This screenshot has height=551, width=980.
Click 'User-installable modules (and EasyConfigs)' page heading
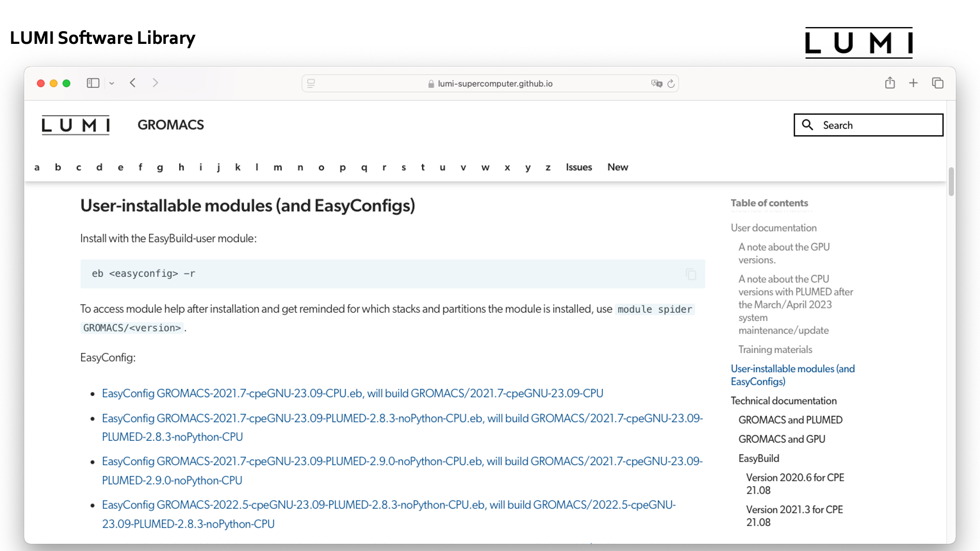(248, 206)
